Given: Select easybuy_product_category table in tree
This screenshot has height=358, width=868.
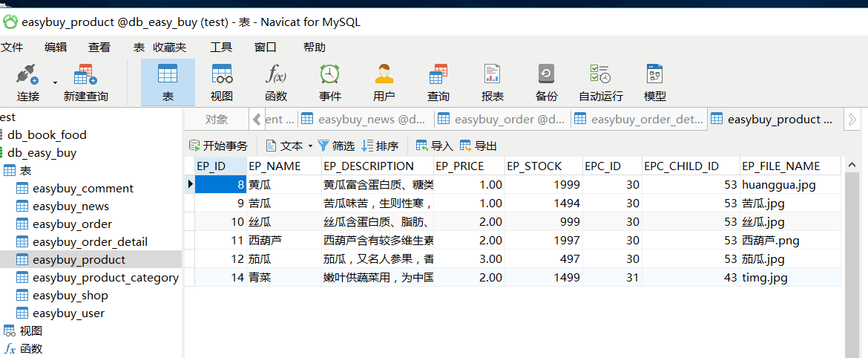Looking at the screenshot, I should (106, 278).
